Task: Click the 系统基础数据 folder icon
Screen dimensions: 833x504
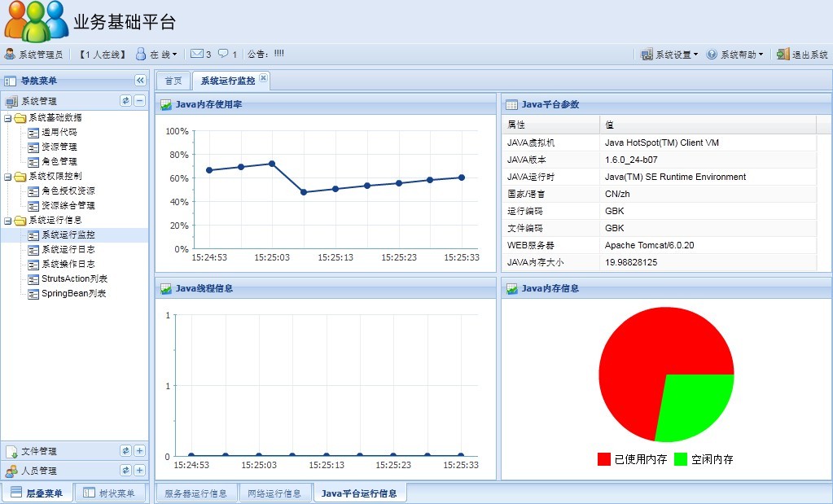Action: coord(20,118)
